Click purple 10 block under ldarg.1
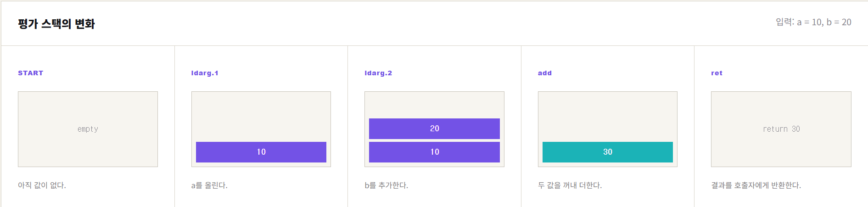 tap(261, 152)
